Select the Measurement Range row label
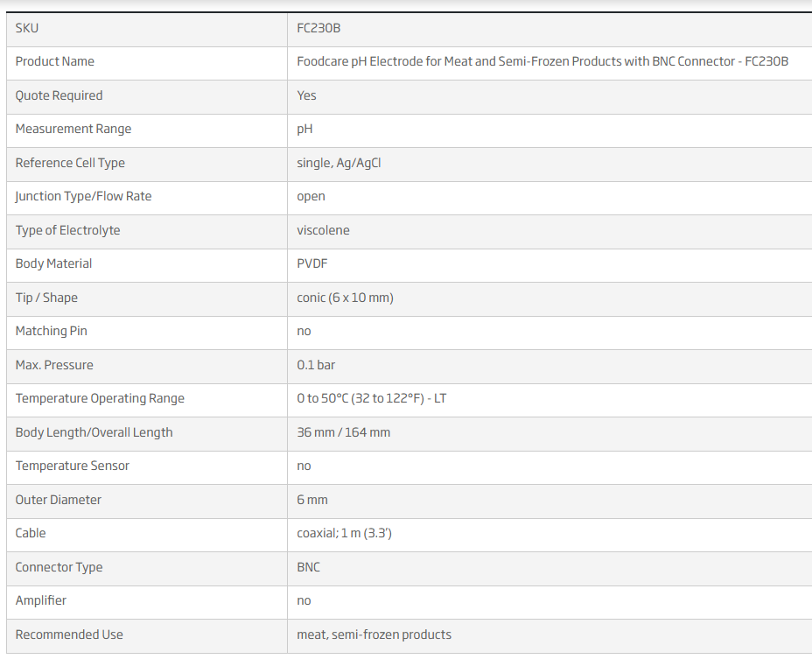 (73, 129)
